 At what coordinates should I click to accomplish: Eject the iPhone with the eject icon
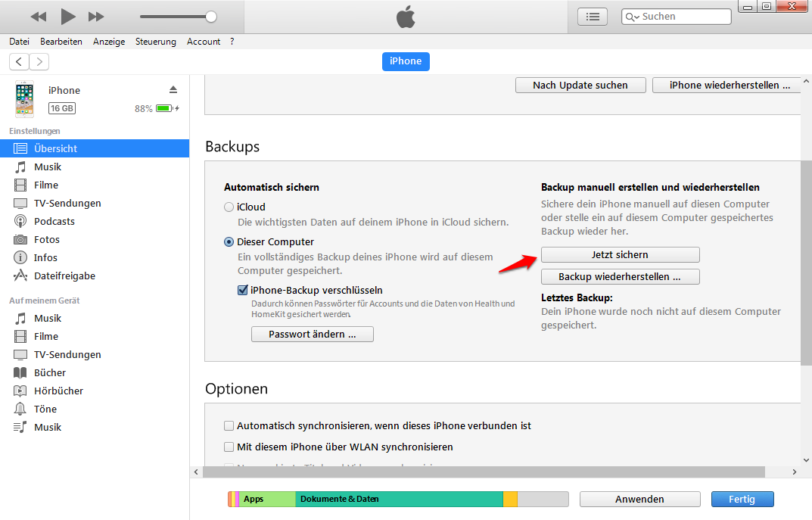[x=173, y=89]
